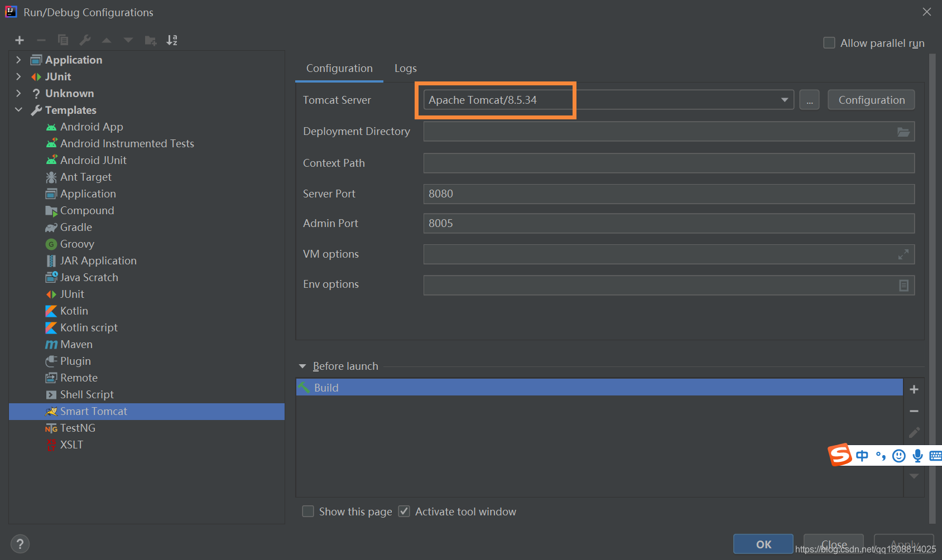Select the Build entry in Before launch
942x560 pixels.
pyautogui.click(x=599, y=388)
